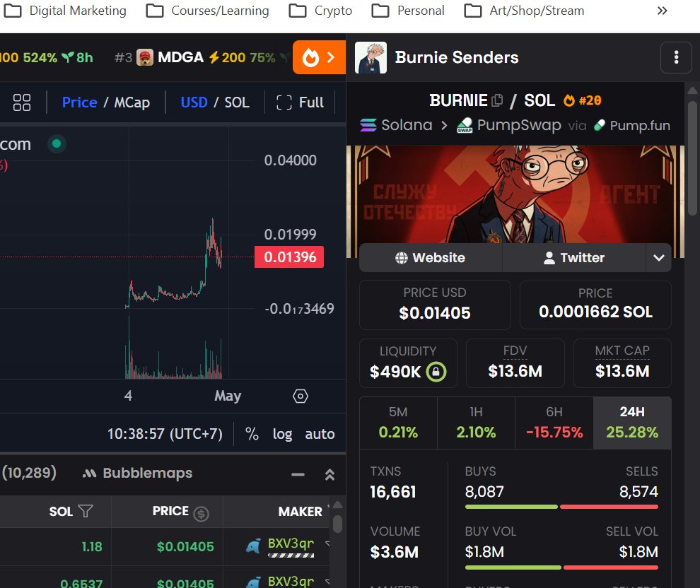Viewport: 700px width, 588px height.
Task: Click the PRICE USD $0.01405 box
Action: tap(435, 305)
